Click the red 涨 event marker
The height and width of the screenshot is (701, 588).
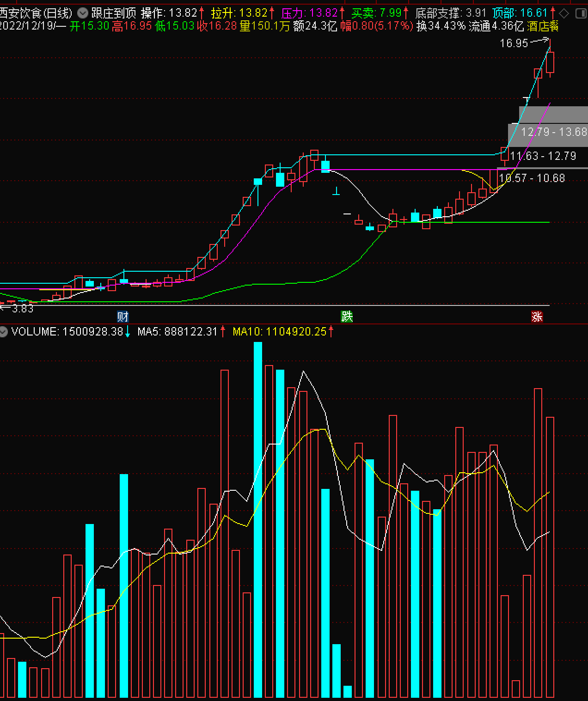pyautogui.click(x=537, y=317)
